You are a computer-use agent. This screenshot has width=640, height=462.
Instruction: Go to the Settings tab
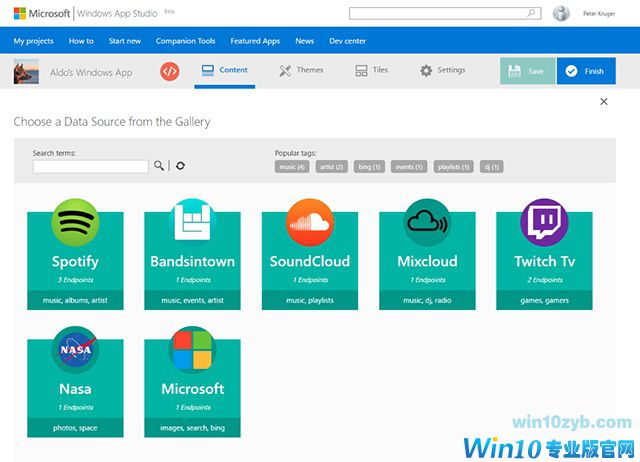[x=442, y=70]
